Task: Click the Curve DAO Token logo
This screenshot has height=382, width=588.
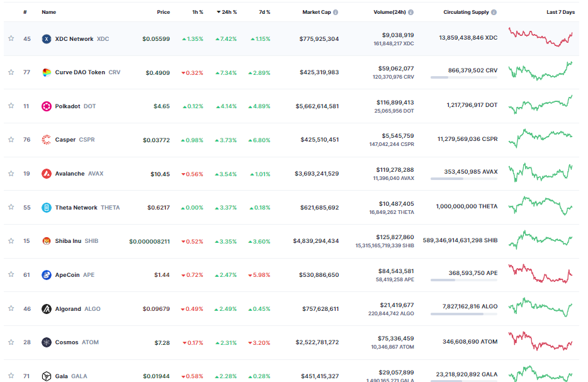Action: click(x=47, y=72)
